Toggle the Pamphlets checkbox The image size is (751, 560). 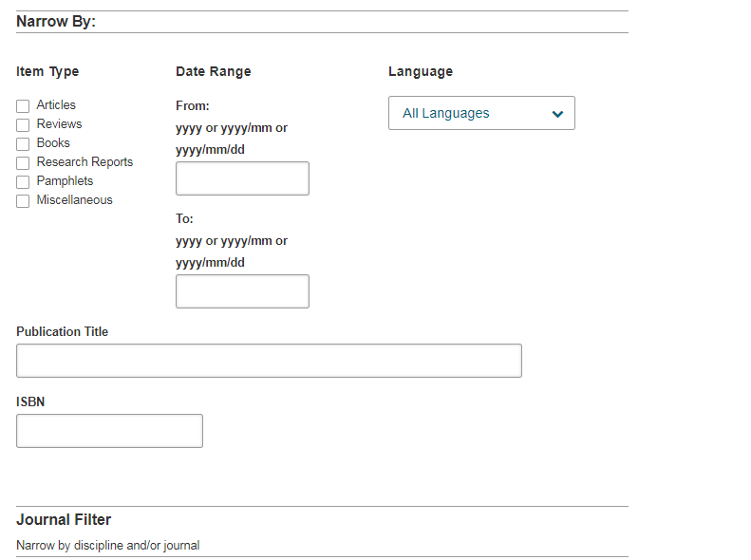(23, 182)
